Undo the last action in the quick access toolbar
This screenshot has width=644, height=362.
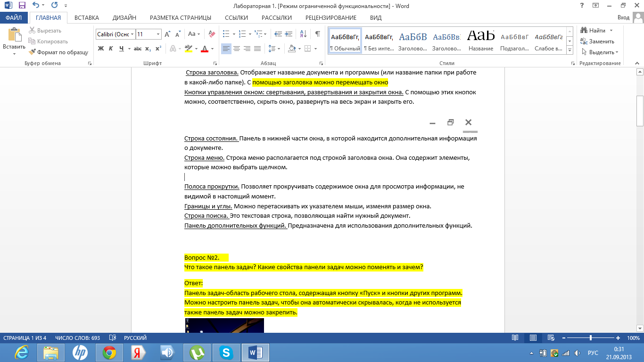tap(36, 6)
